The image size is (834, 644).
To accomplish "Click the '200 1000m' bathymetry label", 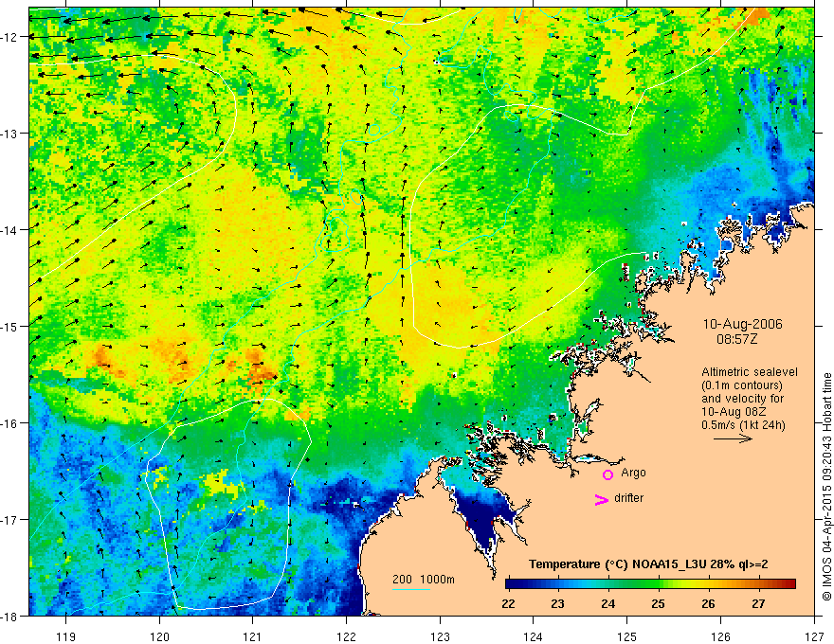I will [x=424, y=580].
